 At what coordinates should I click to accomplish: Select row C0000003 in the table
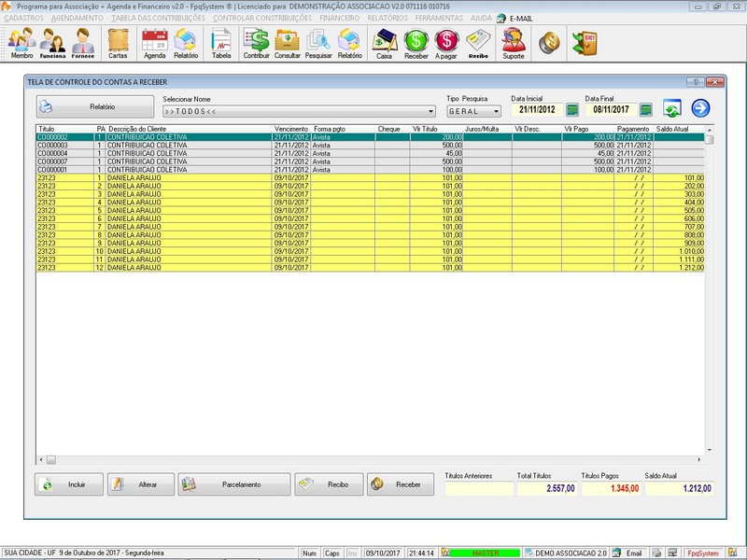pyautogui.click(x=370, y=146)
